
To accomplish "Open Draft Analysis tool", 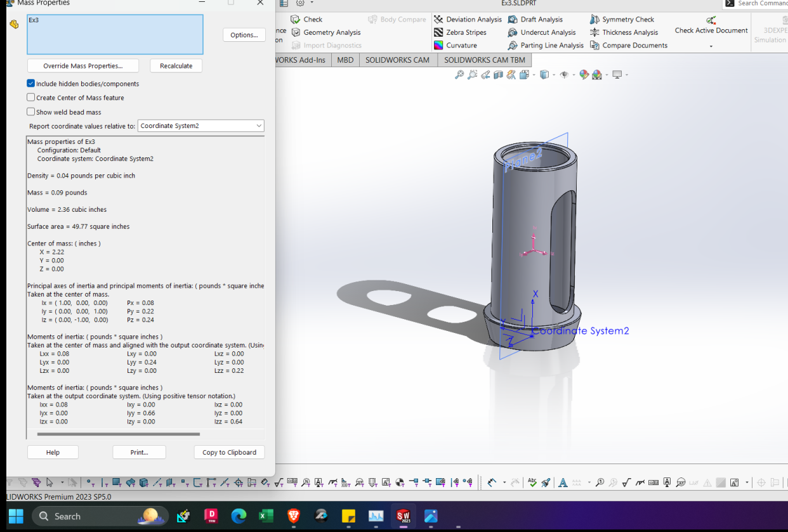I will coord(535,20).
